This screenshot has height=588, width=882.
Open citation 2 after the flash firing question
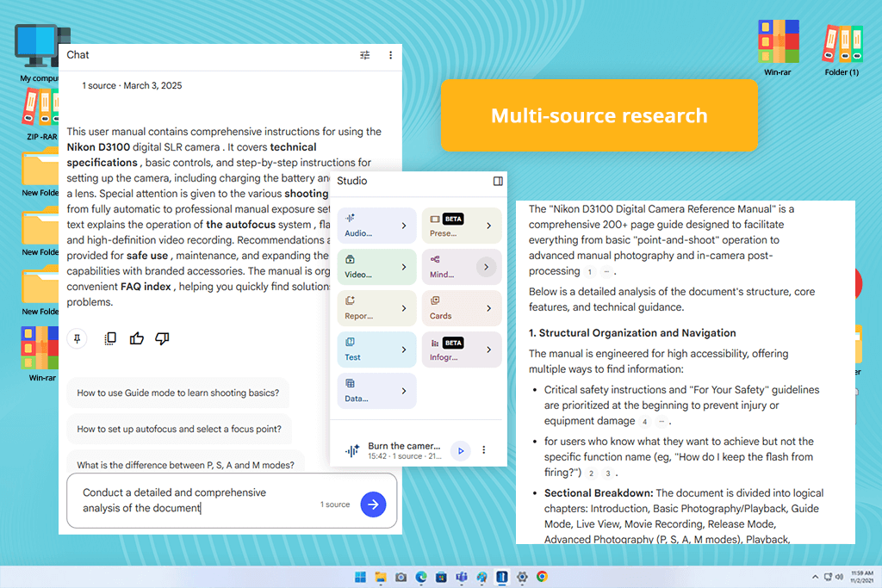[x=591, y=473]
